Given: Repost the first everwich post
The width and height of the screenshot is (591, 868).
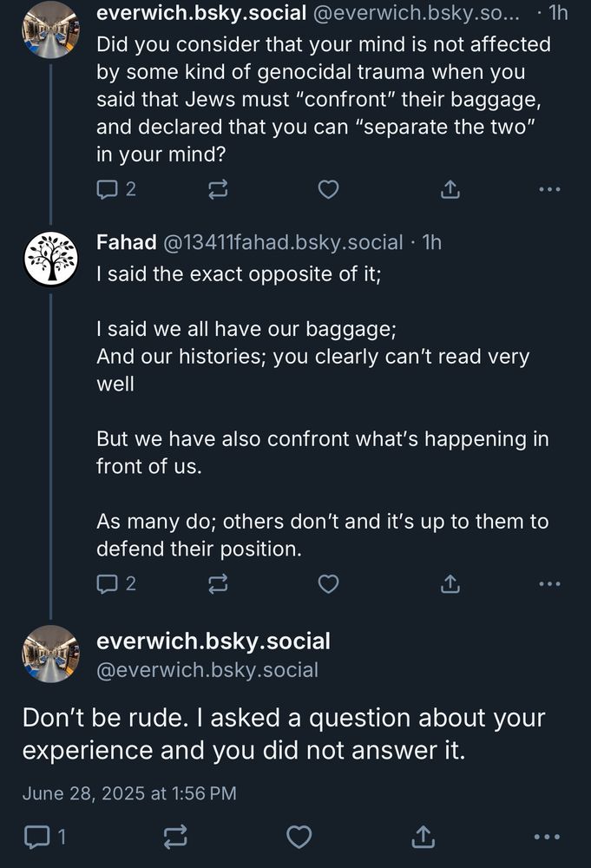Looking at the screenshot, I should pos(218,188).
